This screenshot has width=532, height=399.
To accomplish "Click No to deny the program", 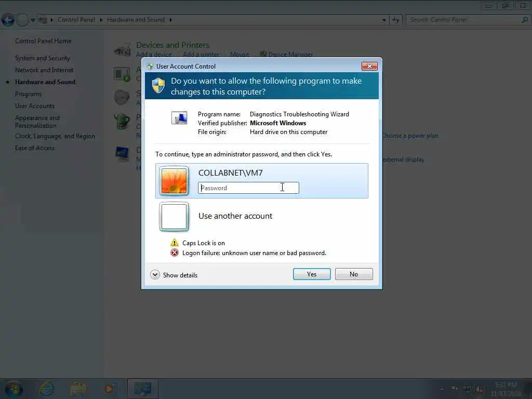I will click(x=353, y=274).
